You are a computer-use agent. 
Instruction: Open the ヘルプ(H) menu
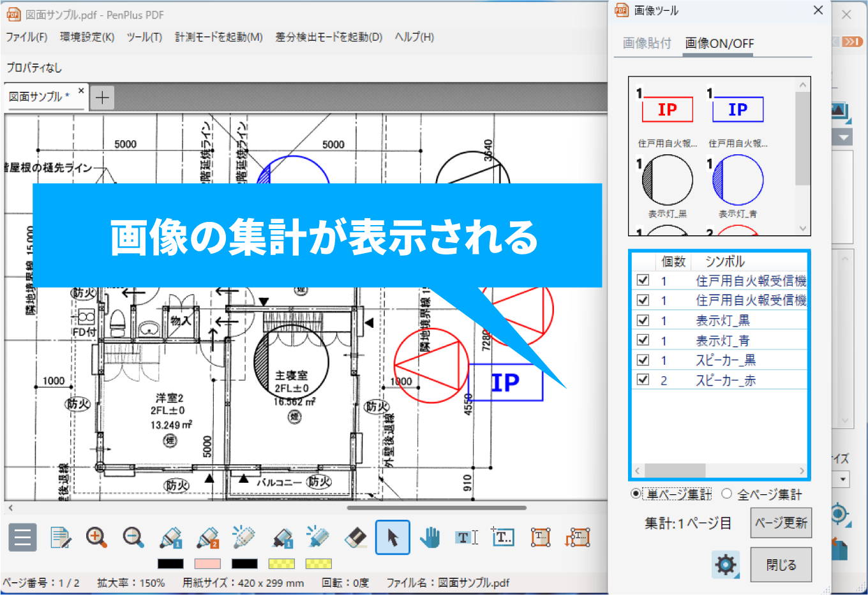[x=414, y=37]
